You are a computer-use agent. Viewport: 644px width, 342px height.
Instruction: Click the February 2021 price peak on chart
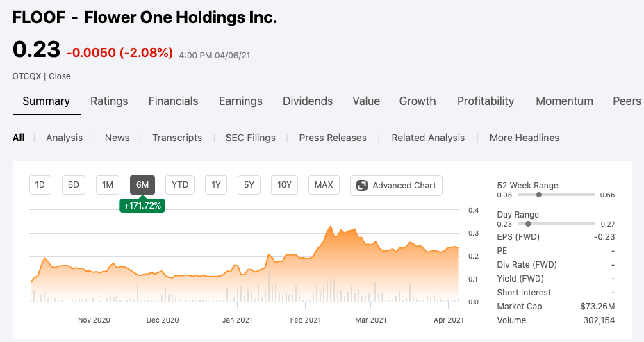pyautogui.click(x=331, y=226)
